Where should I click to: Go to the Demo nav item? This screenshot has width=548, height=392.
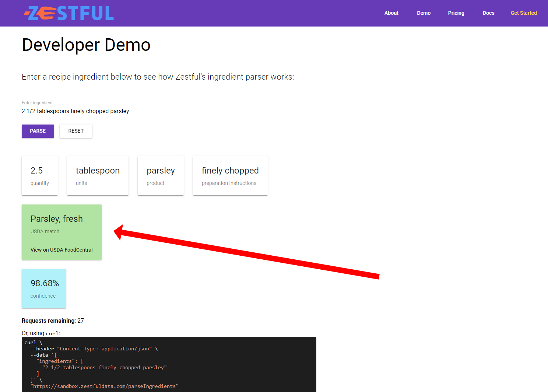tap(424, 13)
